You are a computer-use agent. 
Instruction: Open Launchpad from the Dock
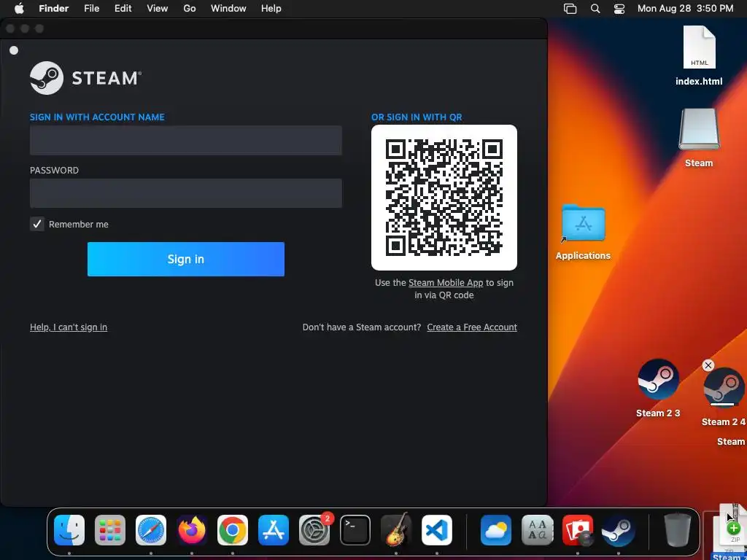coord(110,530)
